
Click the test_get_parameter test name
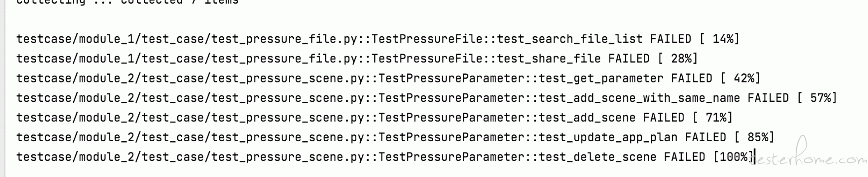tap(601, 79)
